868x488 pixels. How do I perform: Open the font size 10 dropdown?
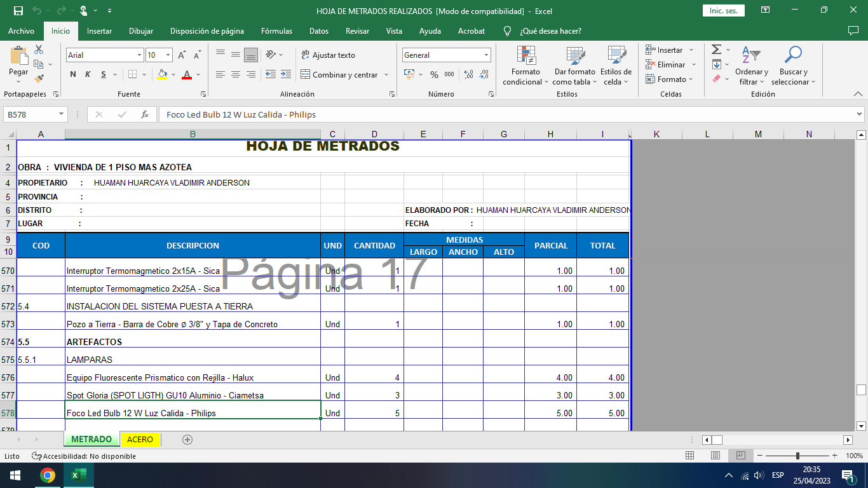[x=168, y=55]
